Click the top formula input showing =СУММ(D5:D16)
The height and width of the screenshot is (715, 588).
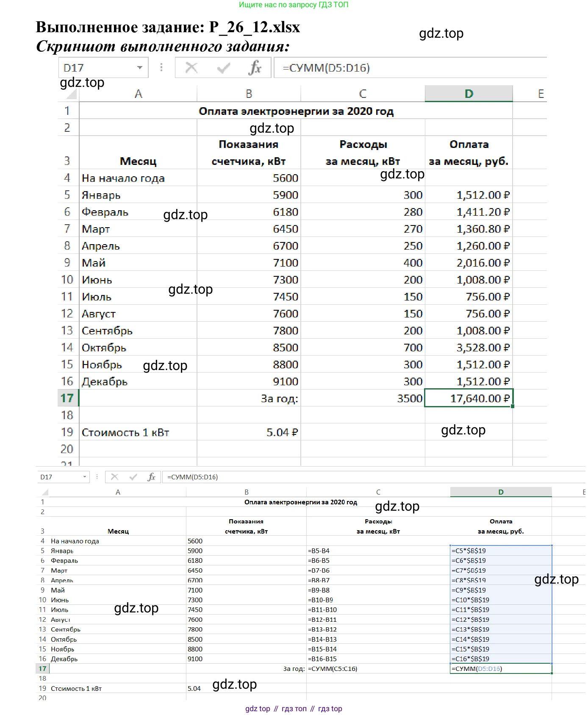coord(410,68)
